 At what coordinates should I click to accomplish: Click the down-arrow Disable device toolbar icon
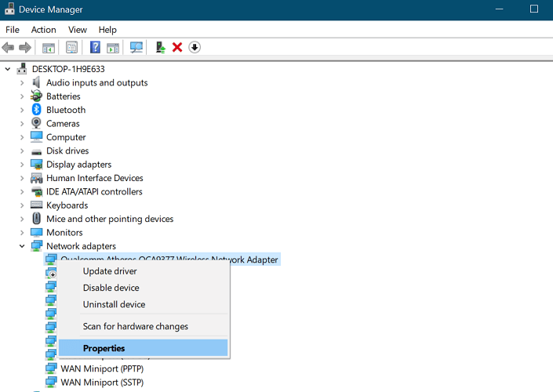click(x=195, y=47)
